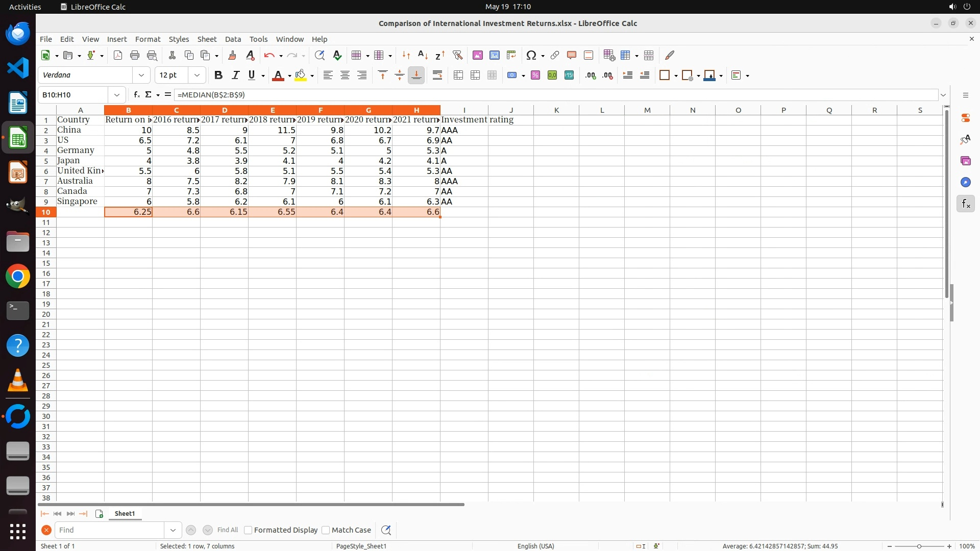Apply the yellow background color swatch
This screenshot has height=551, width=980.
click(301, 76)
